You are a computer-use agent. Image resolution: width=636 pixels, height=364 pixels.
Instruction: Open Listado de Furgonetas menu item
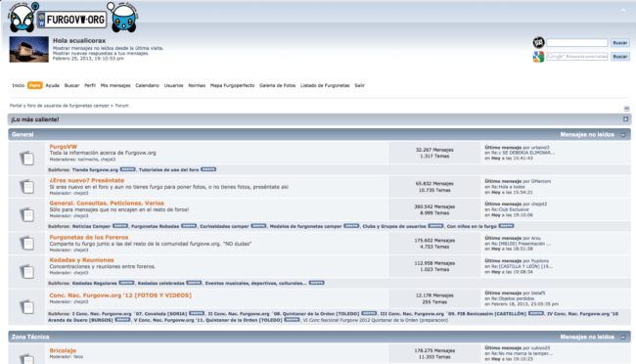pyautogui.click(x=325, y=85)
